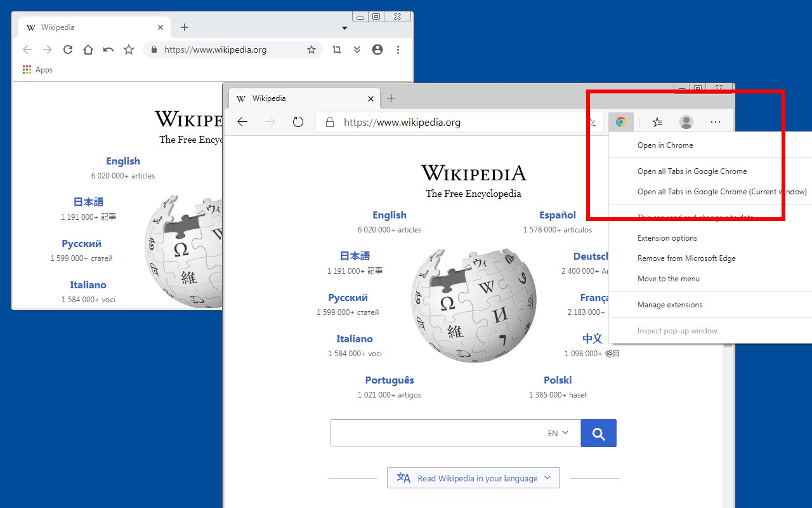Select the Wikipedia tab in the Chrome window

(x=94, y=27)
